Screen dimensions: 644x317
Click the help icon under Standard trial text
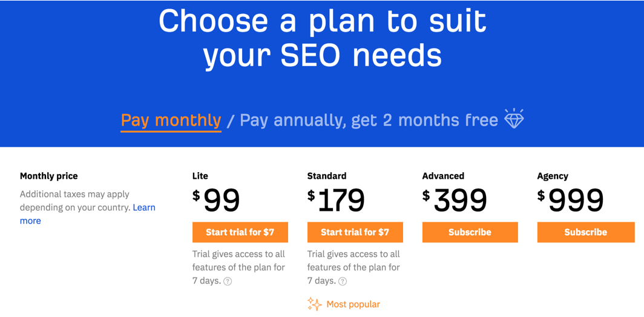click(343, 282)
